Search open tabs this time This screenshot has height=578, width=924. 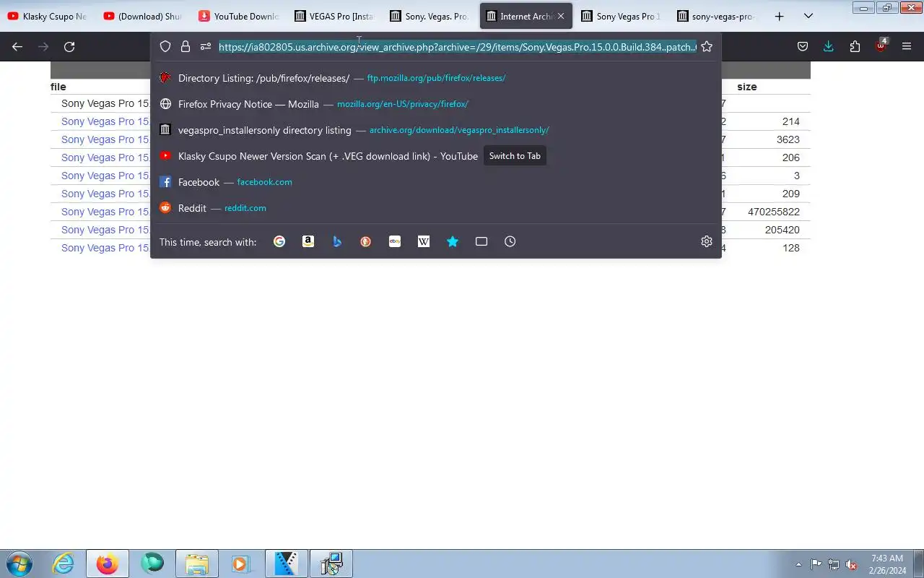[x=481, y=241]
